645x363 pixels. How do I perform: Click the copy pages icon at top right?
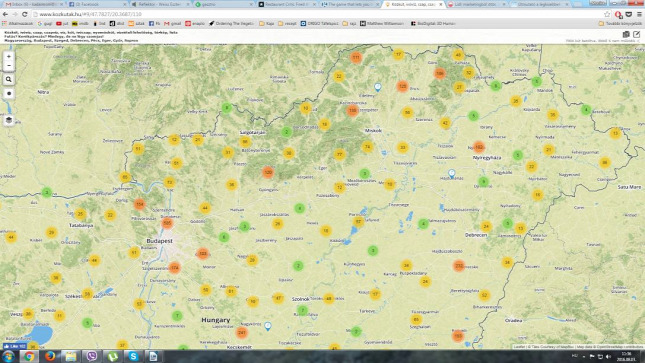626,35
